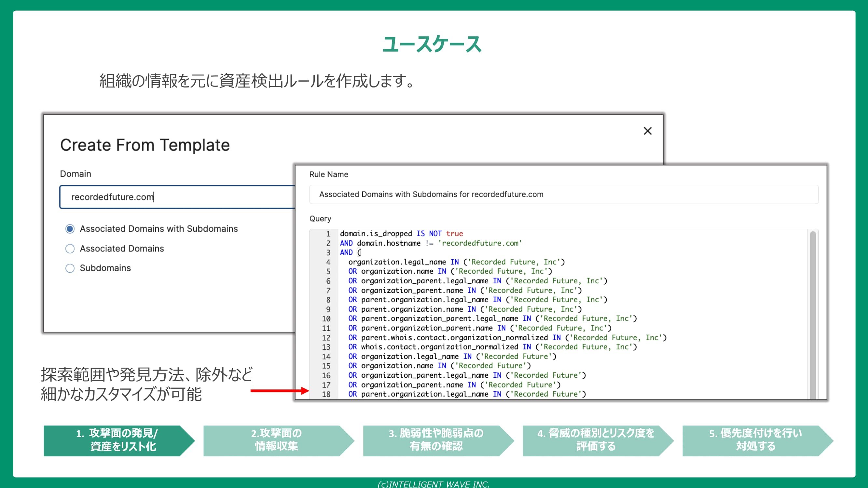Close the Create From Template dialog

point(647,131)
